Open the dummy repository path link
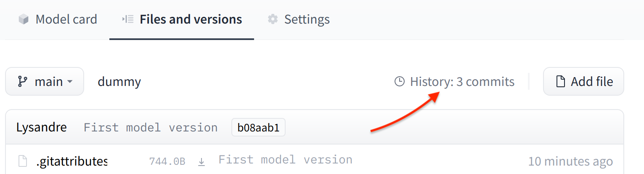This screenshot has width=644, height=174. pyautogui.click(x=119, y=81)
